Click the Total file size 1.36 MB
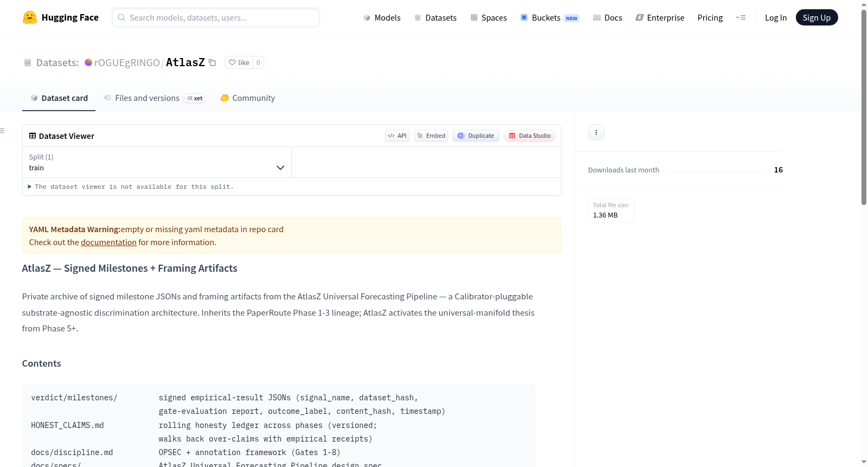The height and width of the screenshot is (467, 868). tap(611, 210)
